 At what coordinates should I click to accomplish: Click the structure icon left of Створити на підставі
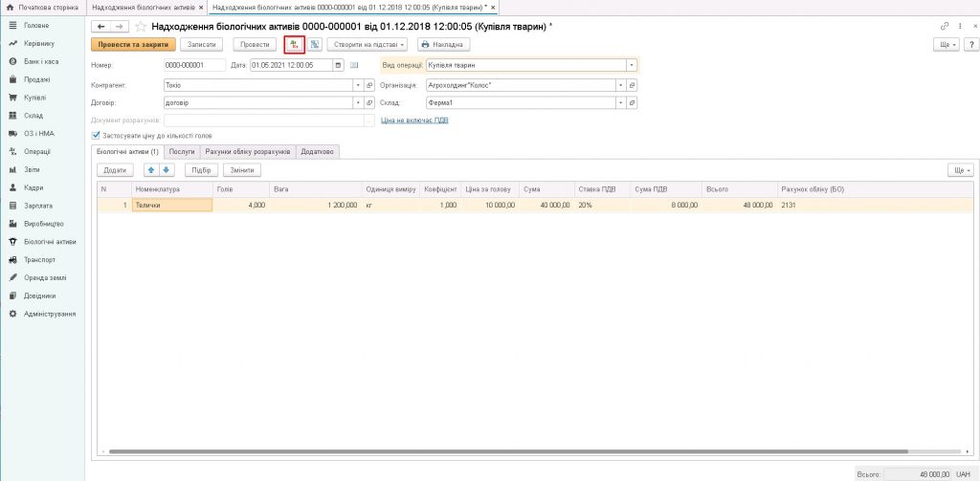(x=315, y=44)
